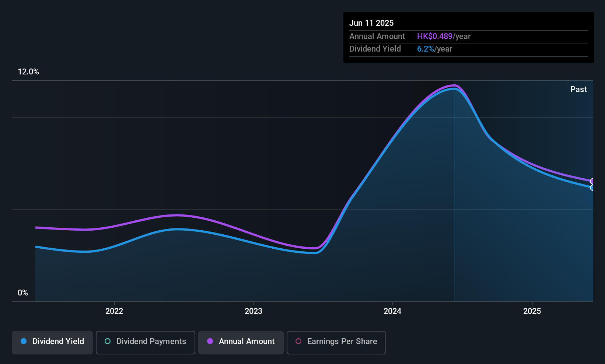The height and width of the screenshot is (364, 605).
Task: Enable the Dividend Payments series
Action: click(x=146, y=343)
